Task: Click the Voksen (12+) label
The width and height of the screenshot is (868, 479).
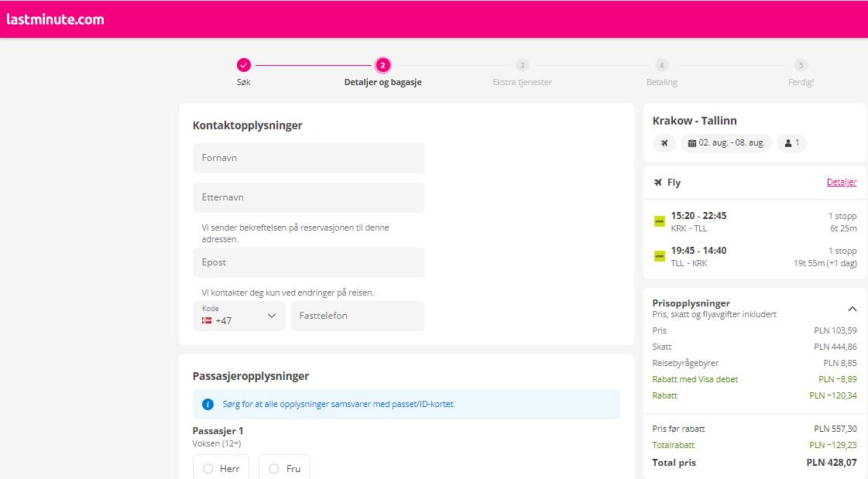Action: tap(217, 443)
